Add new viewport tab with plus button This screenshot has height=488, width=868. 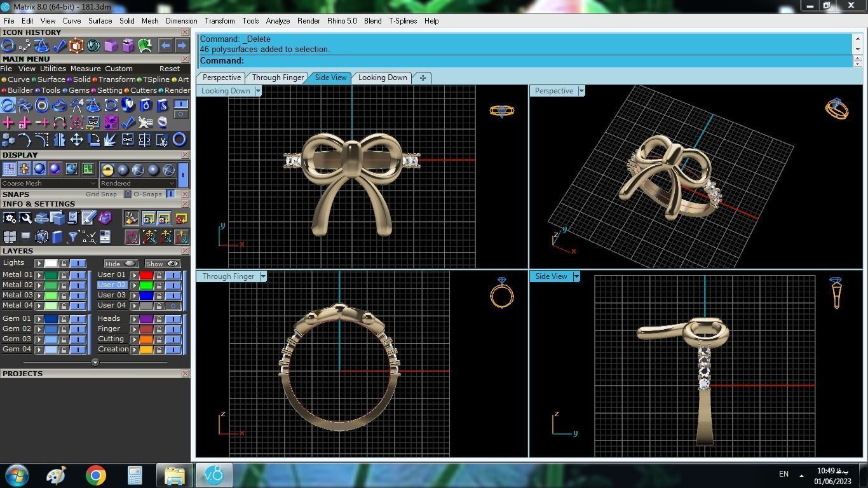click(x=423, y=78)
